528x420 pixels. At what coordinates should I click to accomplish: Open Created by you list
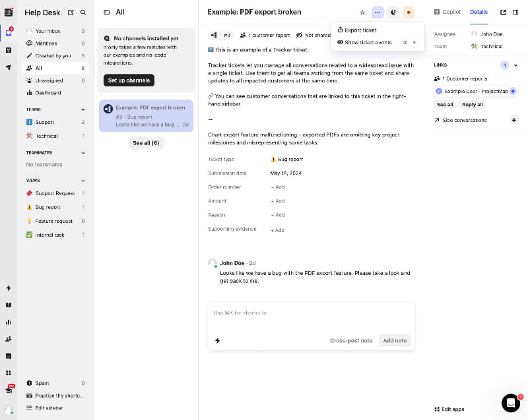point(55,55)
